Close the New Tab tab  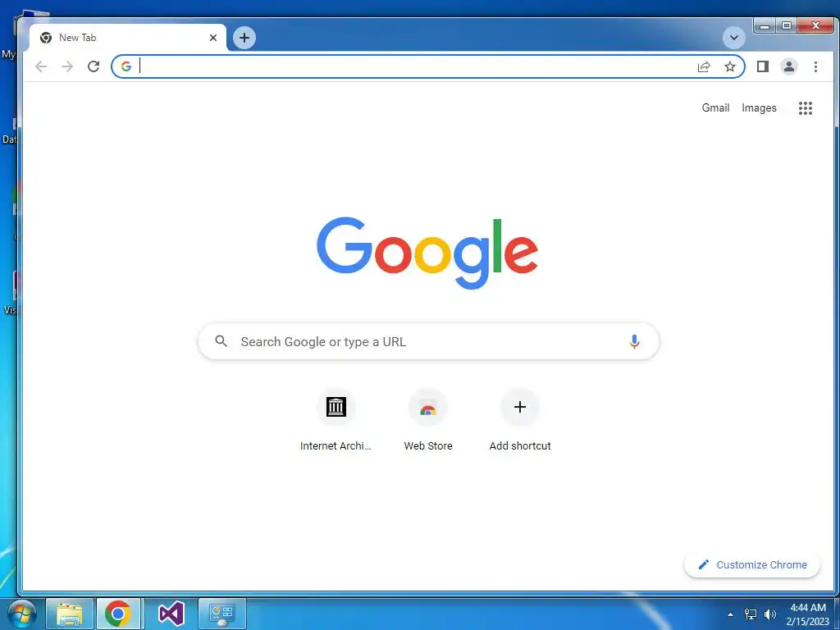point(213,38)
